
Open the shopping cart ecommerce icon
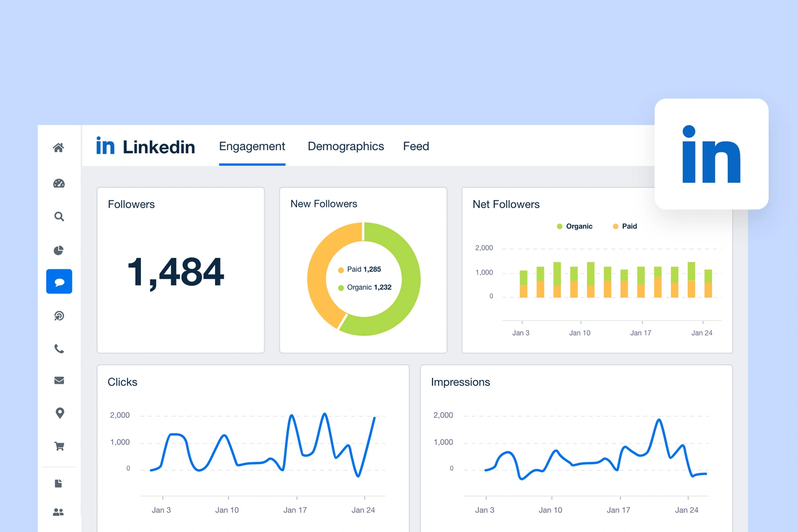tap(59, 446)
